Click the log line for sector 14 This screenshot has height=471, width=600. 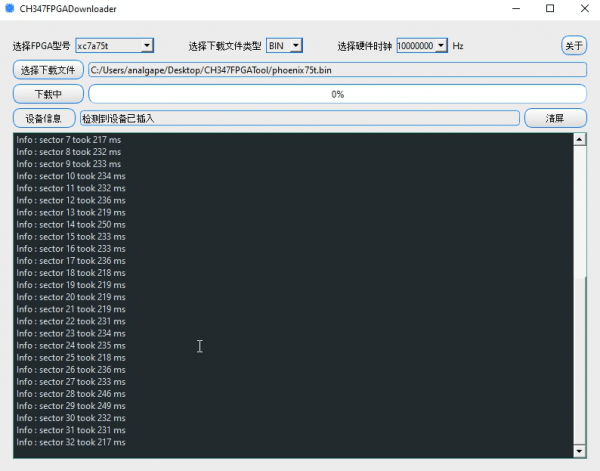pyautogui.click(x=71, y=225)
